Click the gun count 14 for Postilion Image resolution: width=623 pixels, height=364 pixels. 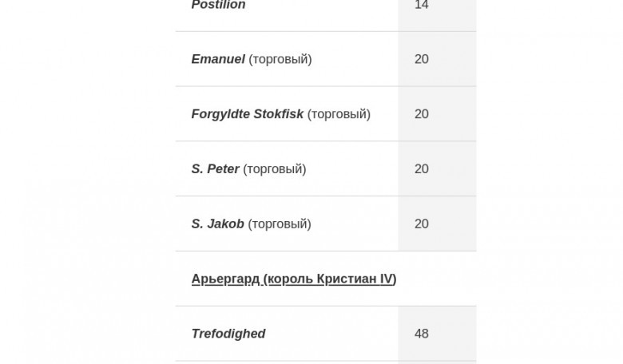[x=422, y=5]
